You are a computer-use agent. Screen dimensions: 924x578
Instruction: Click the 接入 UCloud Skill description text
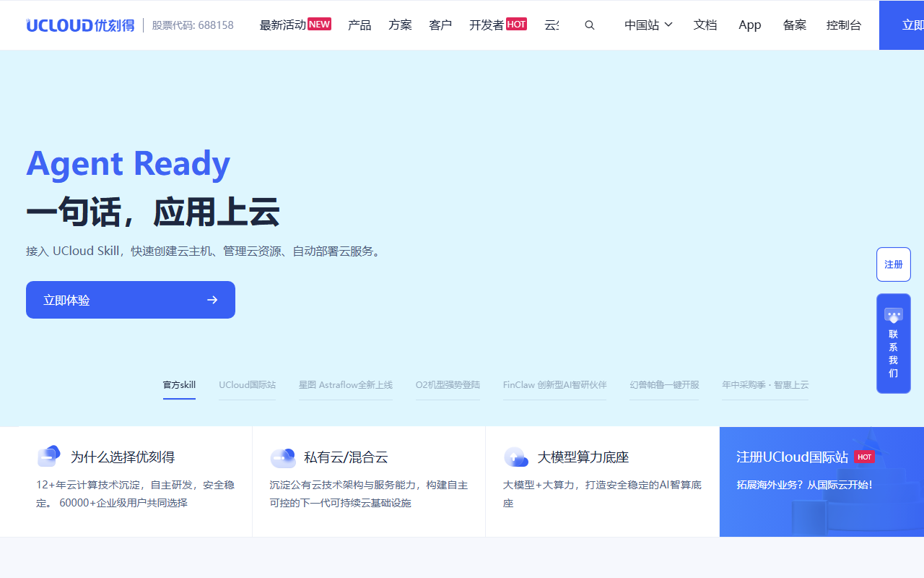204,251
